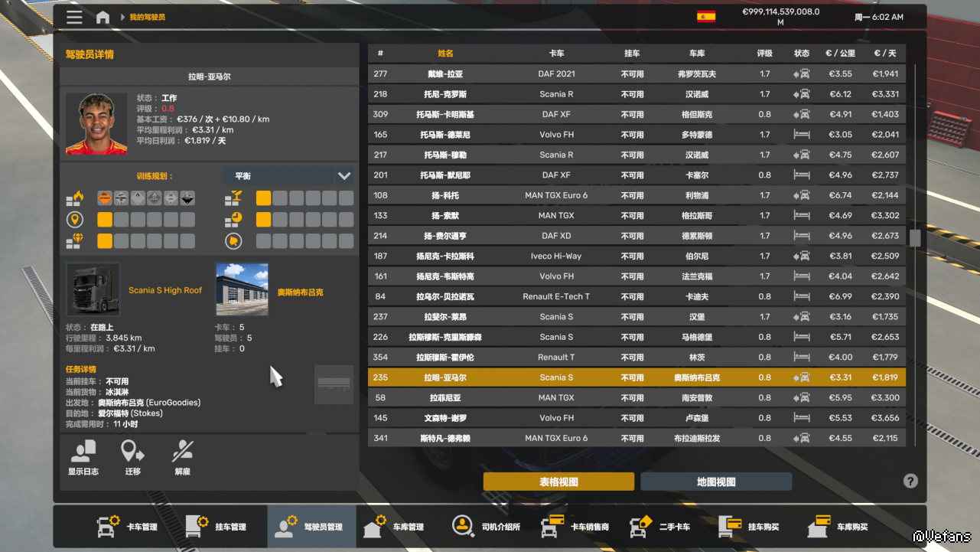Open the 挂车管理 trailer manager tab
The width and height of the screenshot is (980, 552).
click(216, 527)
